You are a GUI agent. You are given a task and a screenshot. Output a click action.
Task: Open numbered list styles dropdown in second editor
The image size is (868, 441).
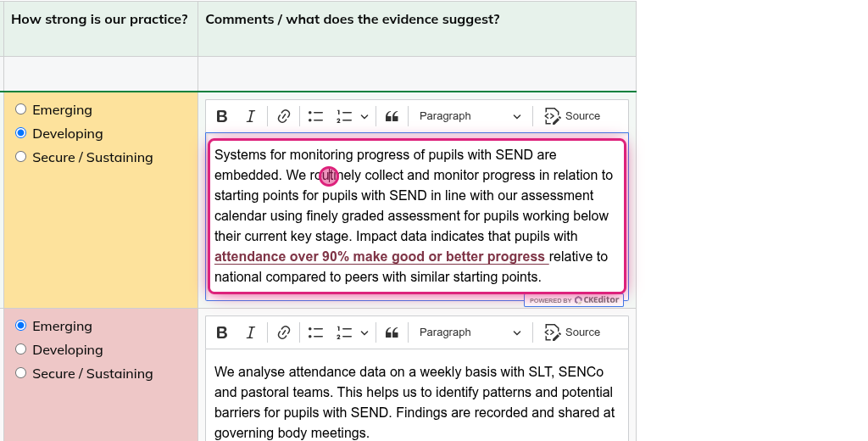[364, 332]
